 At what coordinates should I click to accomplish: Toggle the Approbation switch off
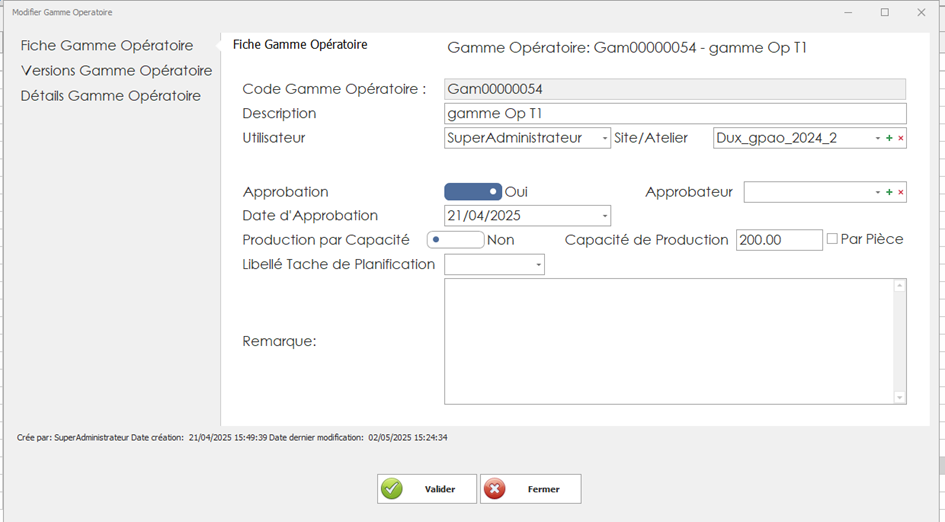472,192
